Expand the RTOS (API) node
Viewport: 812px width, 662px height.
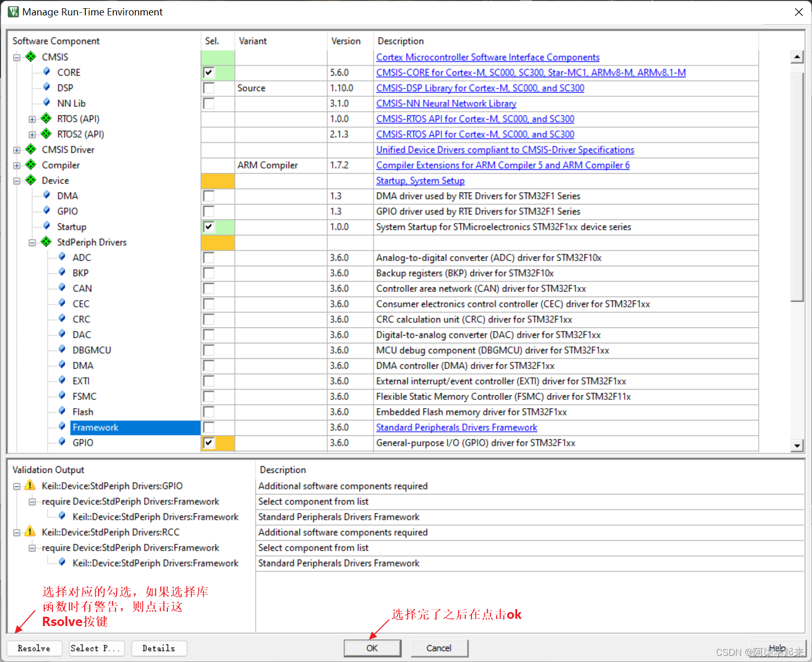[32, 119]
